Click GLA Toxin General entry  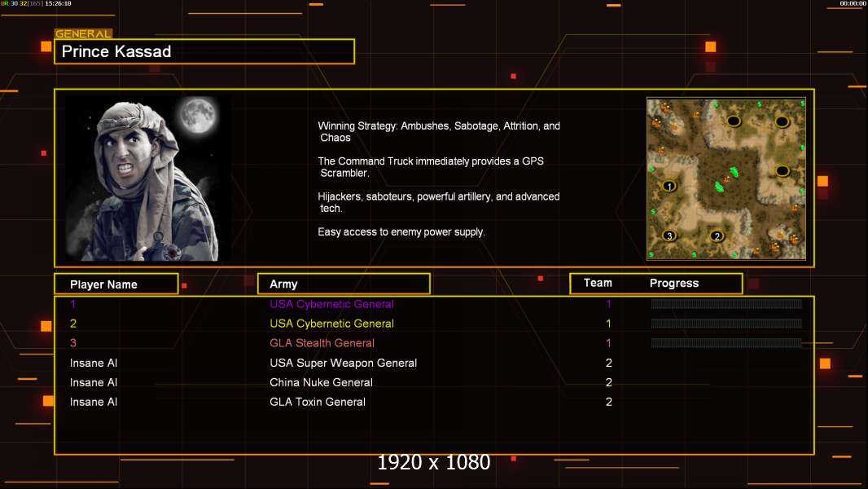pos(318,402)
